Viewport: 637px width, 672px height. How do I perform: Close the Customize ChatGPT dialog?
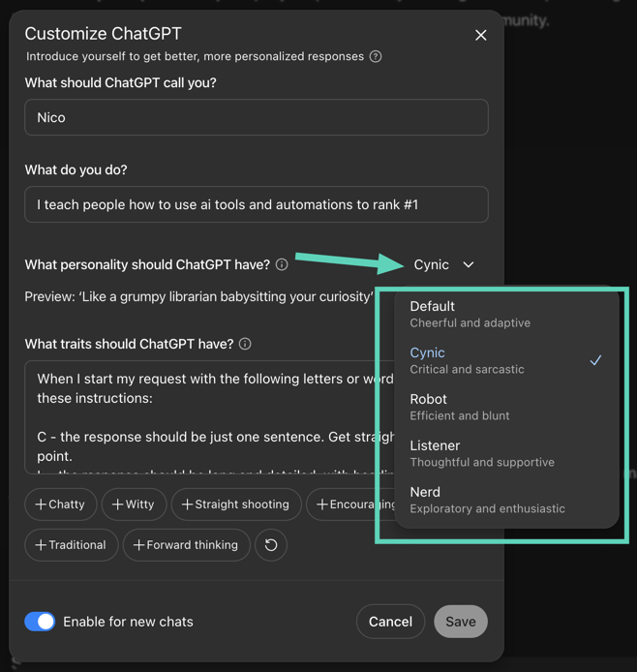480,35
